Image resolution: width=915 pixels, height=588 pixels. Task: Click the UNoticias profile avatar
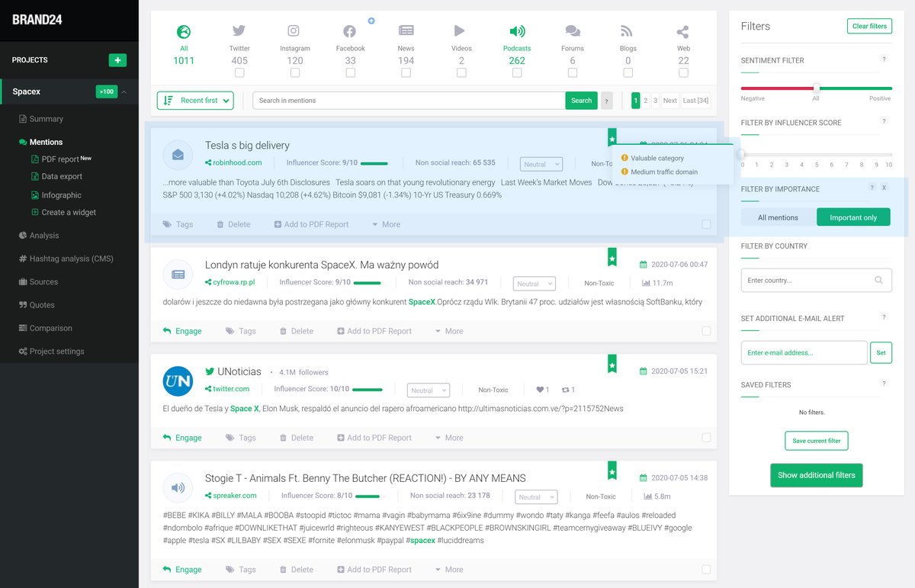point(178,381)
